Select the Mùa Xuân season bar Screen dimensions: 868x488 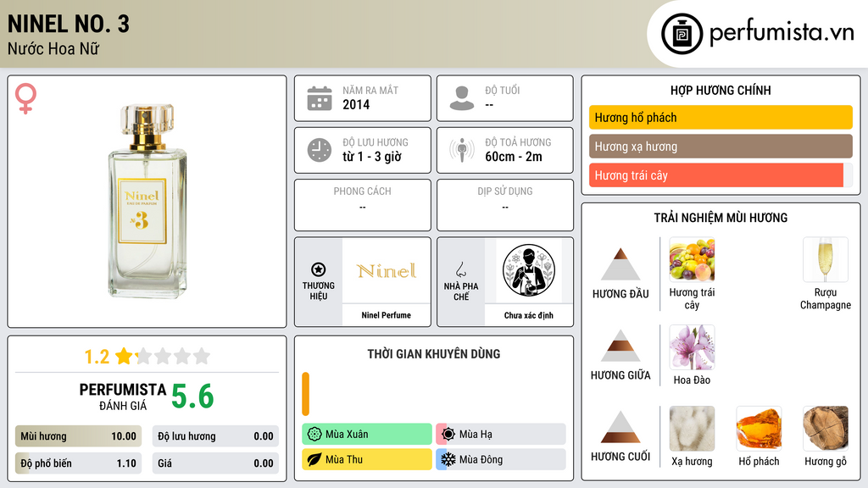(367, 435)
